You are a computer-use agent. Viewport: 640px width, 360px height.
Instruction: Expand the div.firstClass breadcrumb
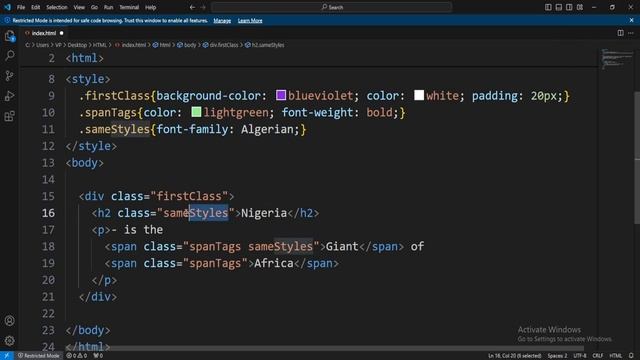[220, 45]
